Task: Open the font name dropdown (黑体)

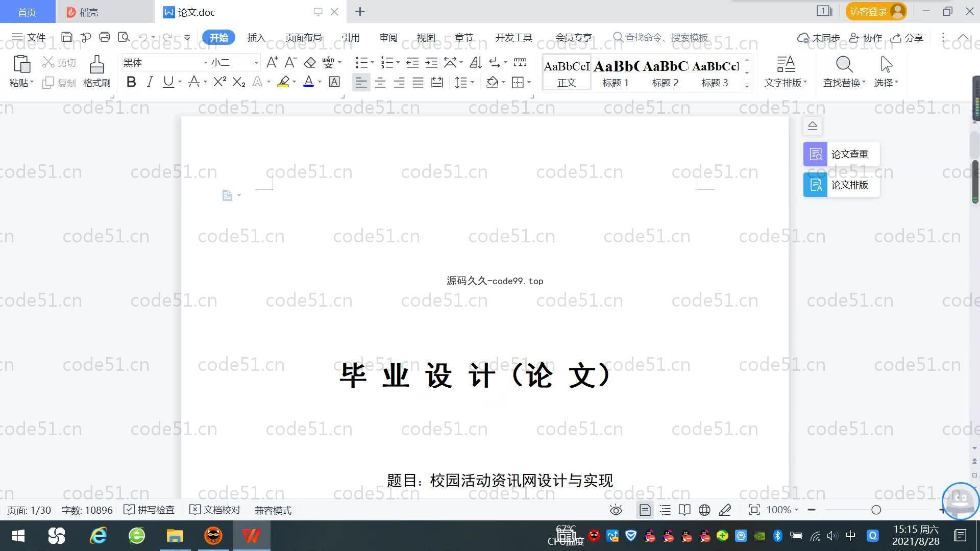Action: [x=206, y=63]
